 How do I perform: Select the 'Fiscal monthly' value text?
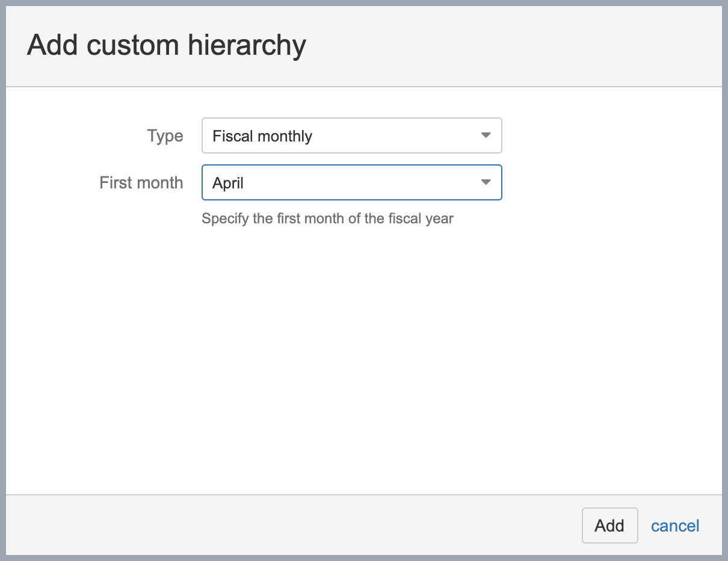262,136
